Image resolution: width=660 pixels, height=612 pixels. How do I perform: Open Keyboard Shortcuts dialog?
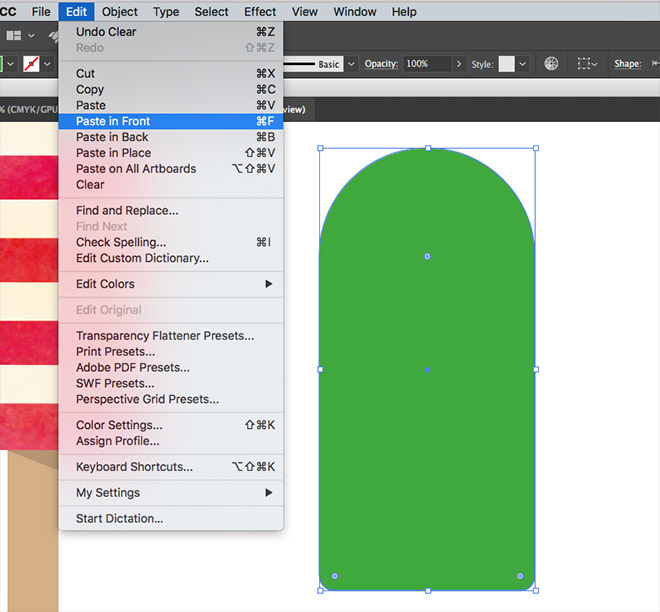(x=171, y=467)
